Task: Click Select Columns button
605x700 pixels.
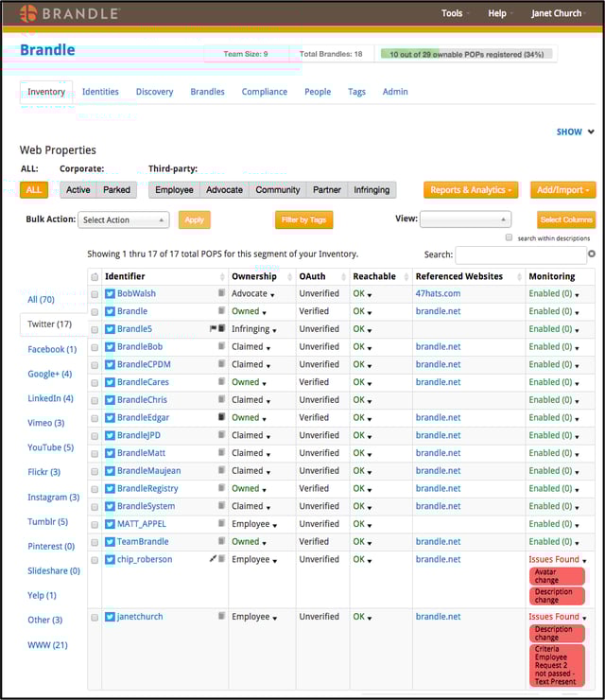Action: click(566, 220)
